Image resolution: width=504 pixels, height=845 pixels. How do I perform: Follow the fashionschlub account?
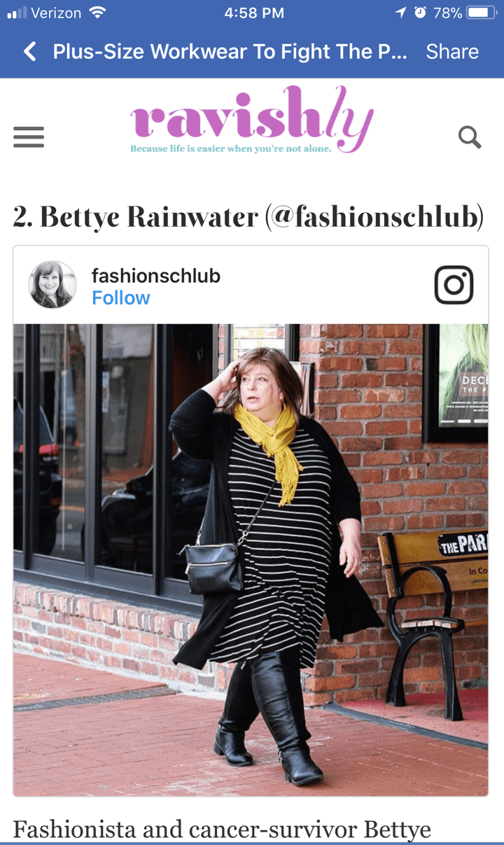(120, 298)
